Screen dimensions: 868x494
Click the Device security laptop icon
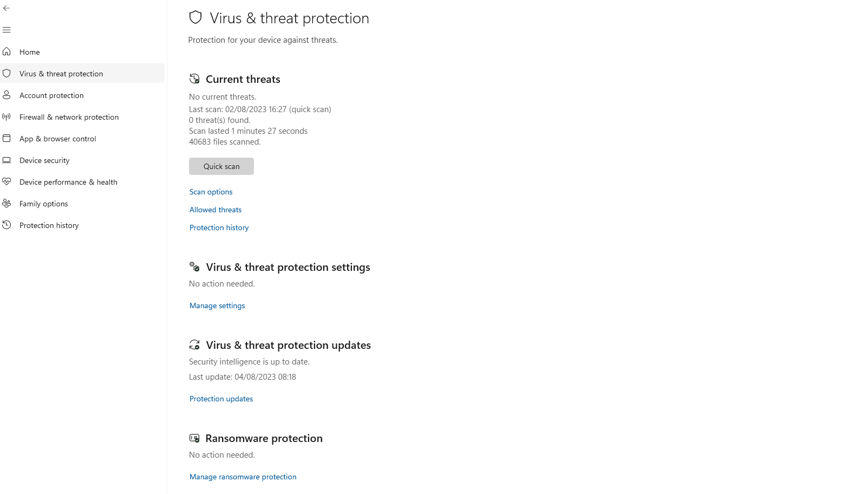[x=6, y=160]
